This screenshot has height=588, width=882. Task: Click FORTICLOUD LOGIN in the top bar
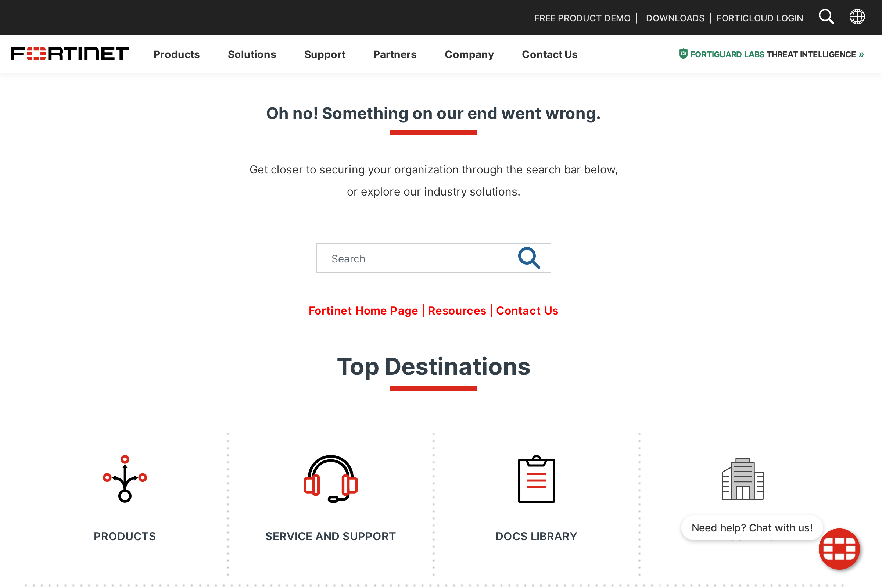[759, 18]
